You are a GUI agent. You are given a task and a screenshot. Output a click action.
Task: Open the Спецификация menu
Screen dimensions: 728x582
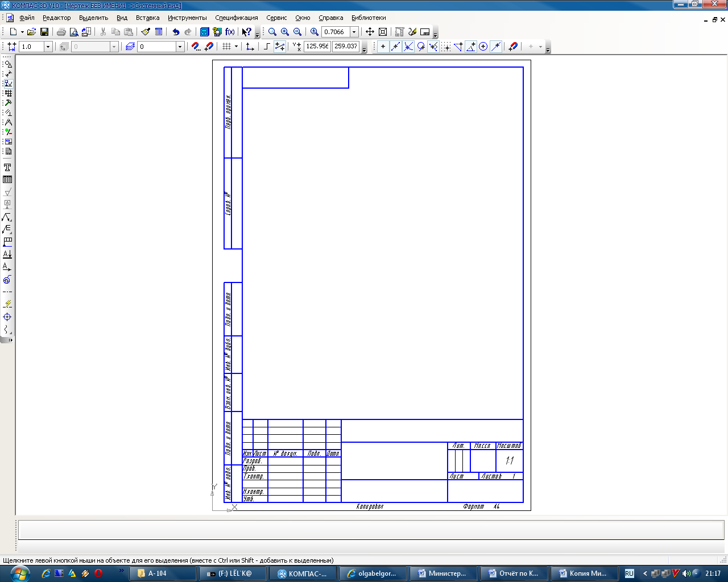(236, 18)
